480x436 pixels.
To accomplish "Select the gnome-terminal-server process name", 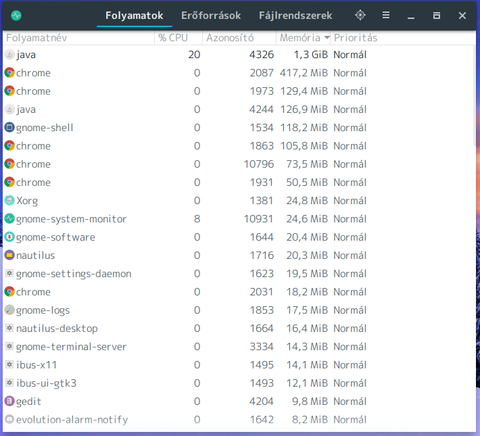I will (x=71, y=347).
